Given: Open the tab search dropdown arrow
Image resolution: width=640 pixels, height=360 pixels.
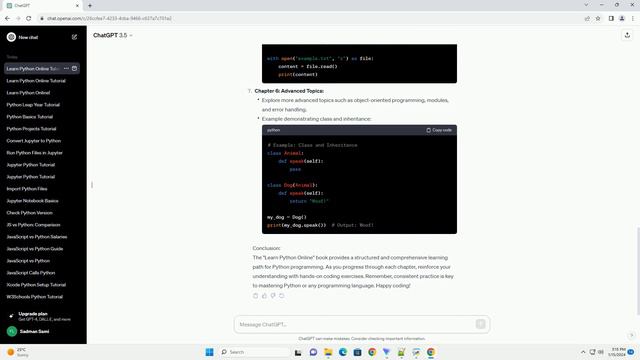Looking at the screenshot, I should point(586,5).
